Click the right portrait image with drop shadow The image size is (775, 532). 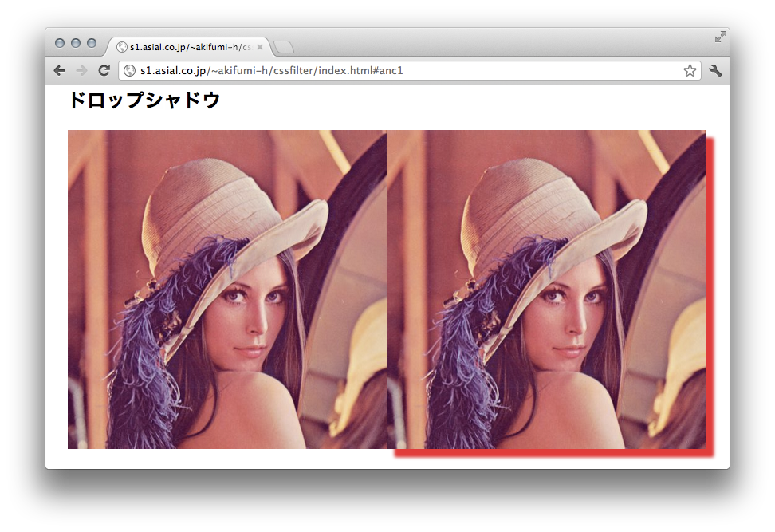pyautogui.click(x=545, y=290)
